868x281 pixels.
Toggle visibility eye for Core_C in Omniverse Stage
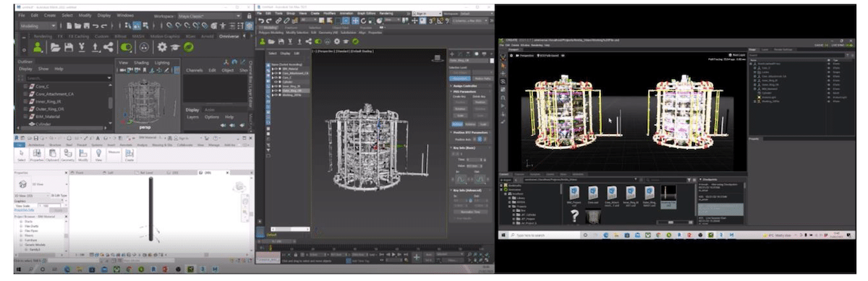click(829, 68)
